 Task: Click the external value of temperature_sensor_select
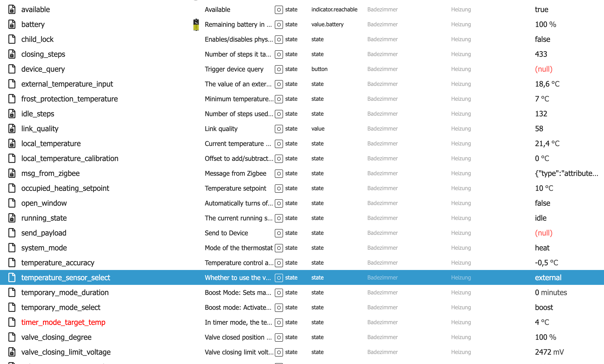click(x=548, y=277)
